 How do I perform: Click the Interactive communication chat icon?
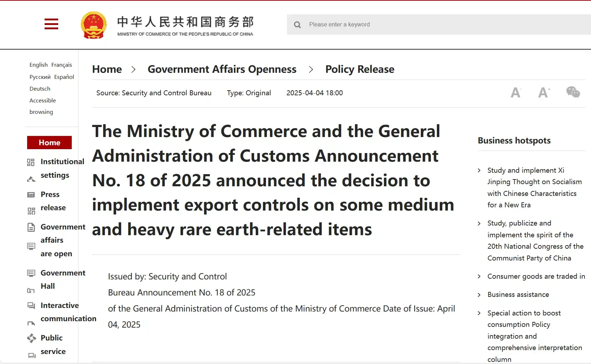coord(31,305)
